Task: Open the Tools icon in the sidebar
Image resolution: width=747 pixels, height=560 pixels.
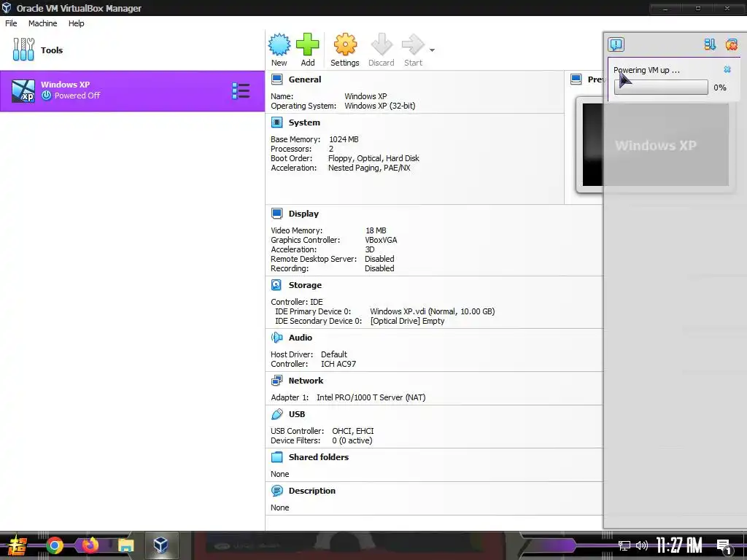Action: 23,50
